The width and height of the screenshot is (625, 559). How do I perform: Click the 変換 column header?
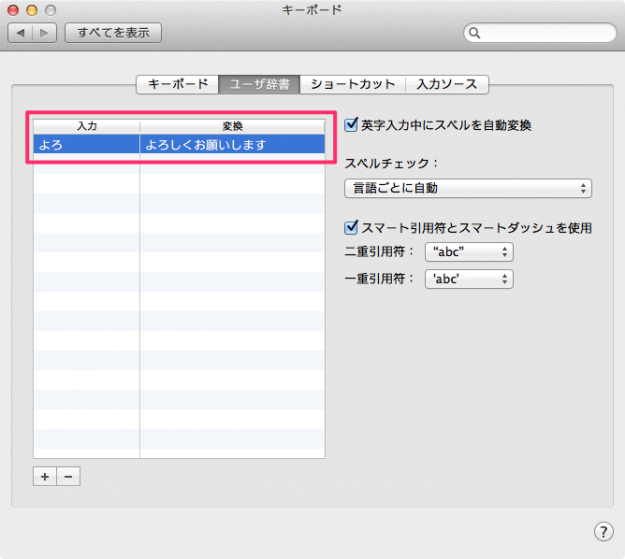pyautogui.click(x=232, y=126)
